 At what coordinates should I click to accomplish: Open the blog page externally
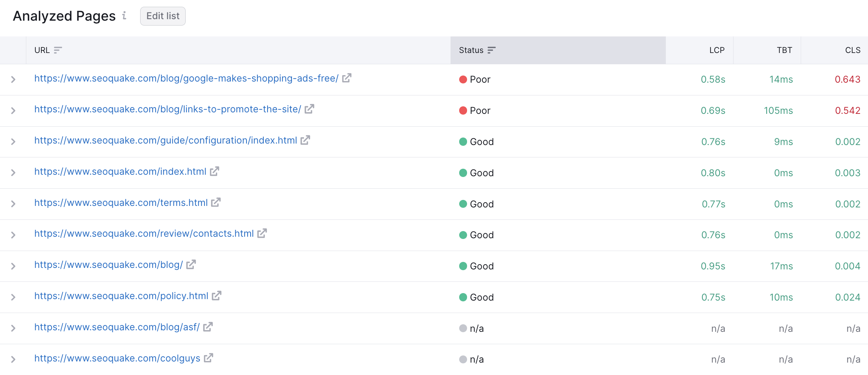[192, 265]
